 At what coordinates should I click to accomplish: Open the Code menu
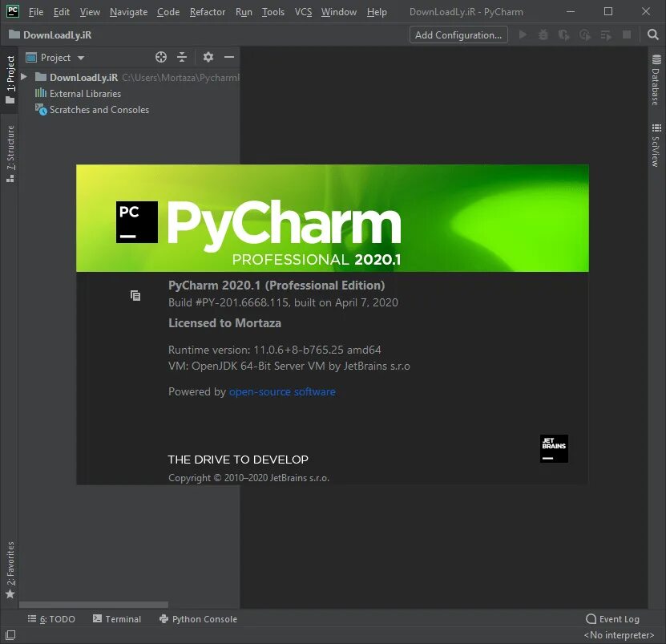pos(168,12)
